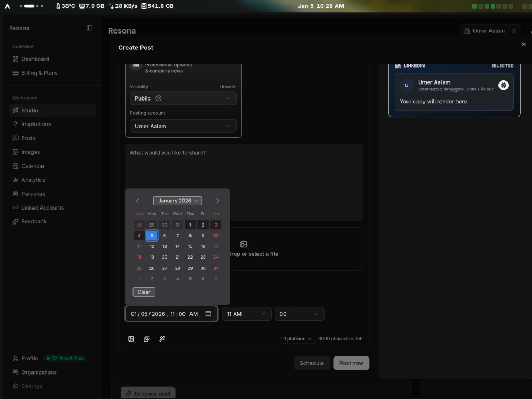Click the date and time clock
Image resolution: width=532 pixels, height=399 pixels.
pos(321,6)
